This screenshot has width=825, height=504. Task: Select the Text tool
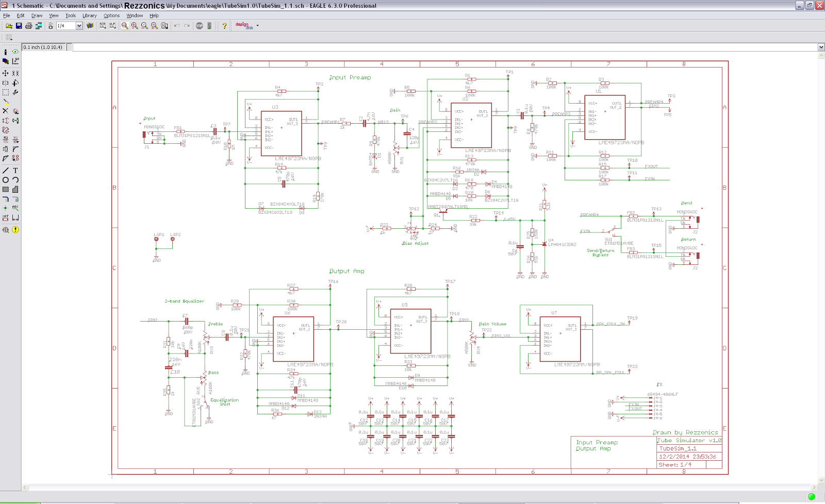point(15,170)
